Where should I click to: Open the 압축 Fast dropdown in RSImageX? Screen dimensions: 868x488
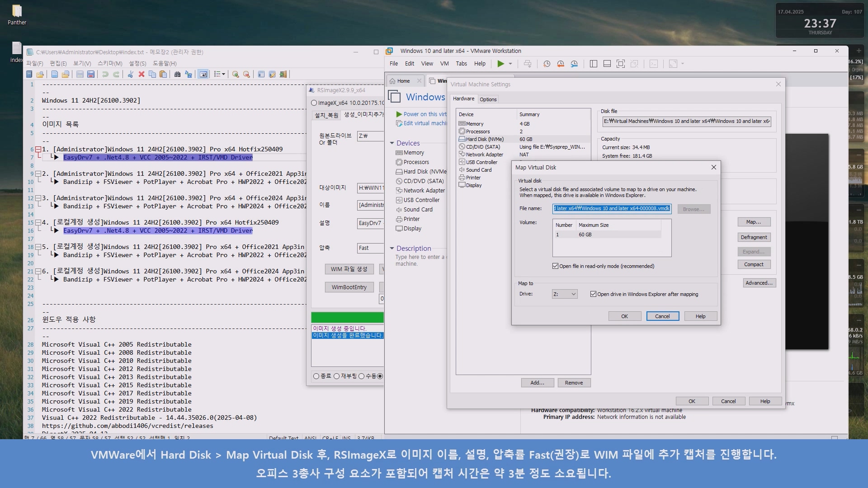click(370, 248)
